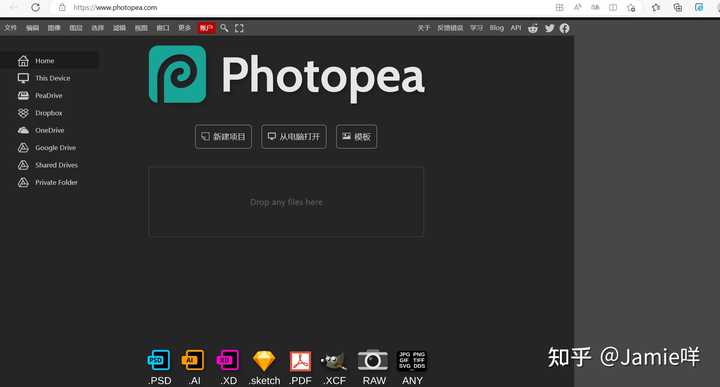Open the 更多 (More) menu
Image resolution: width=720 pixels, height=387 pixels.
185,28
